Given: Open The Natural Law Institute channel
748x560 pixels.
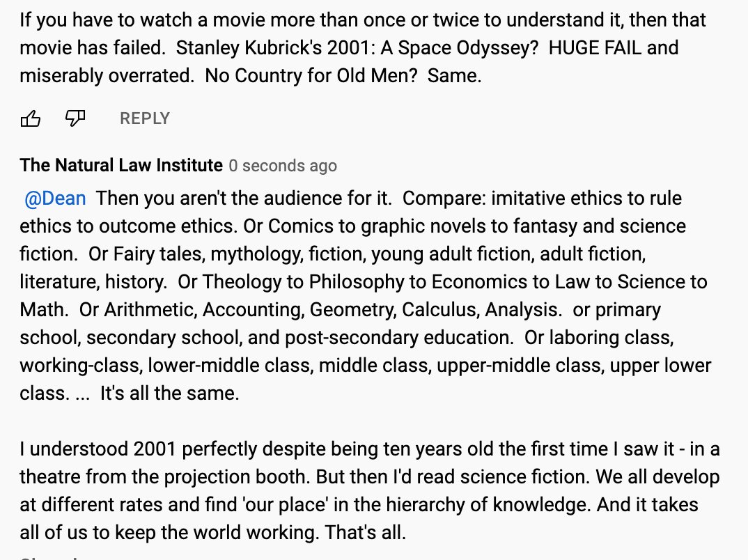Looking at the screenshot, I should coord(121,166).
